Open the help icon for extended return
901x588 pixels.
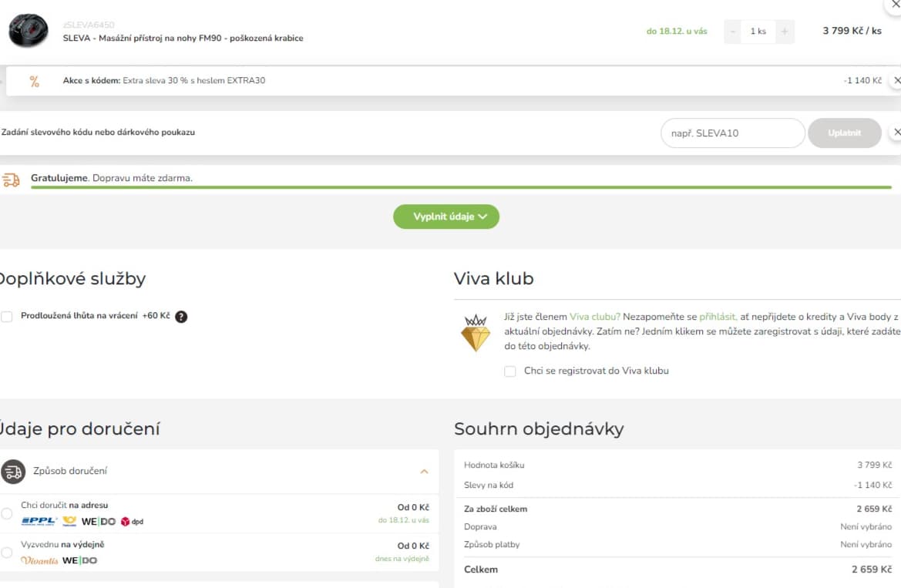pyautogui.click(x=181, y=317)
